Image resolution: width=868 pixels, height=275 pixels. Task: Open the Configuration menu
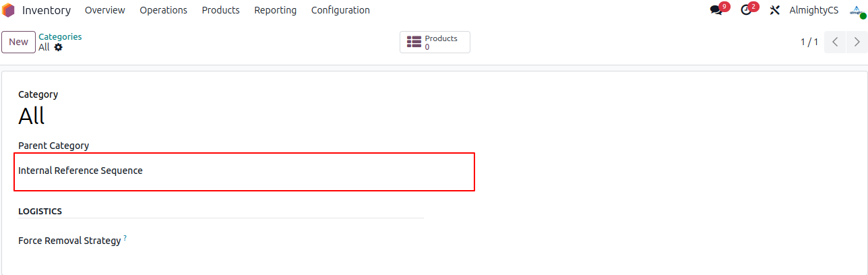340,10
